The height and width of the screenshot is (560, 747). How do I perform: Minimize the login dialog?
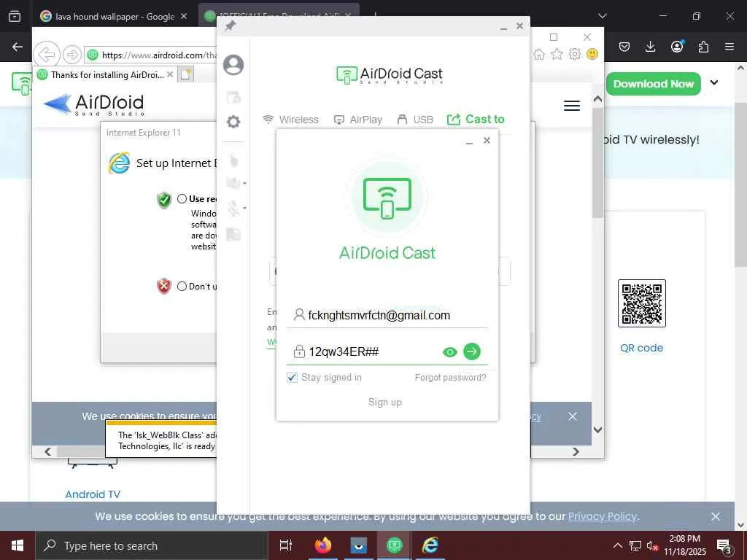point(469,141)
